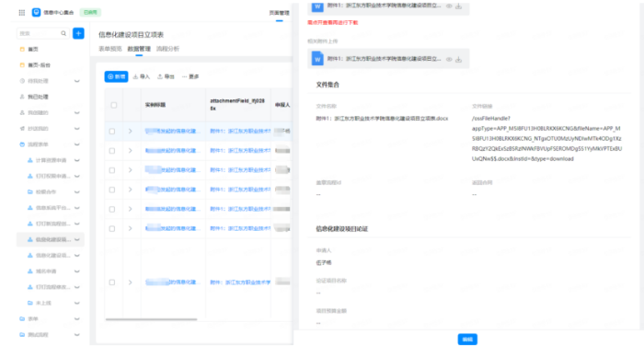644x346 pixels.
Task: Click the flow icon beside 域名申请
Action: (x=30, y=271)
